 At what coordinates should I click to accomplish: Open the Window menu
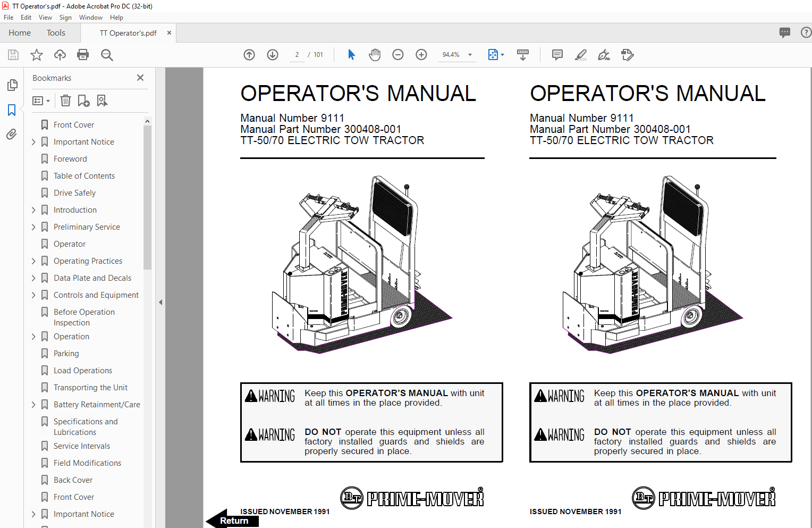click(91, 18)
